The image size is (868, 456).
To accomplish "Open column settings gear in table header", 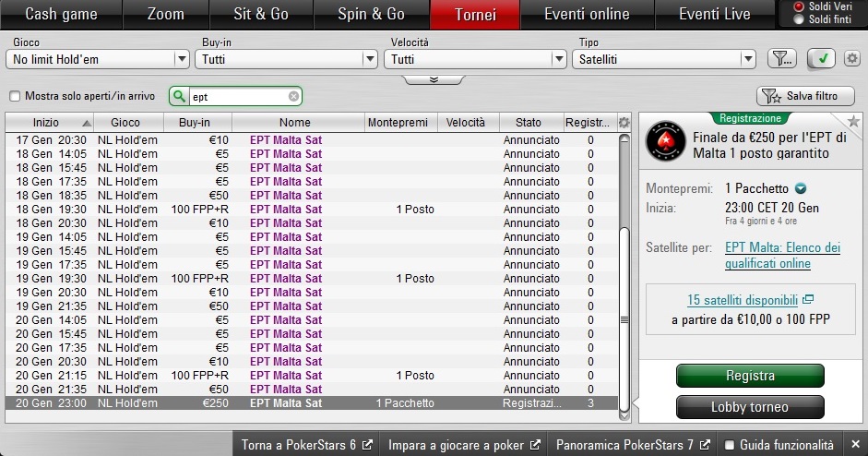I will tap(624, 123).
